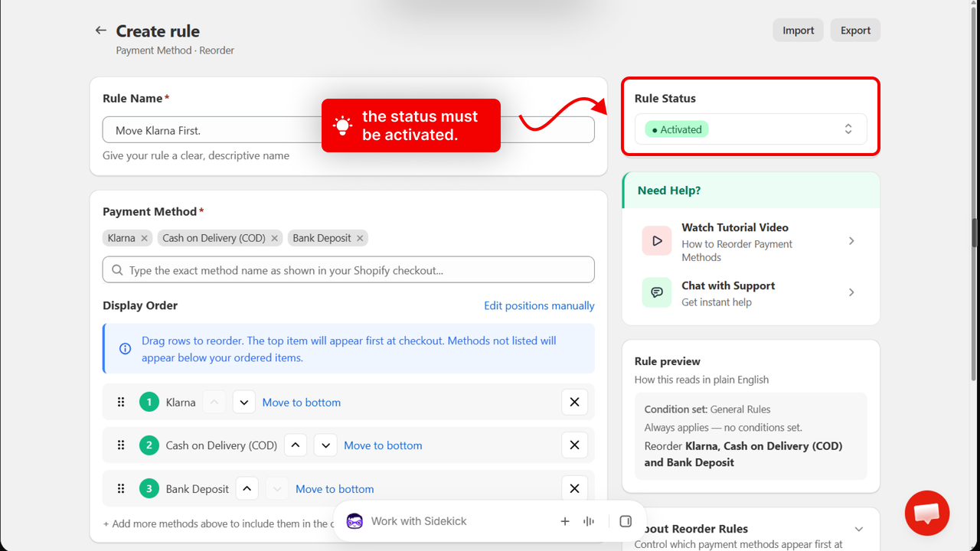
Task: Open Watch Tutorial Video via its chevron
Action: (x=851, y=241)
